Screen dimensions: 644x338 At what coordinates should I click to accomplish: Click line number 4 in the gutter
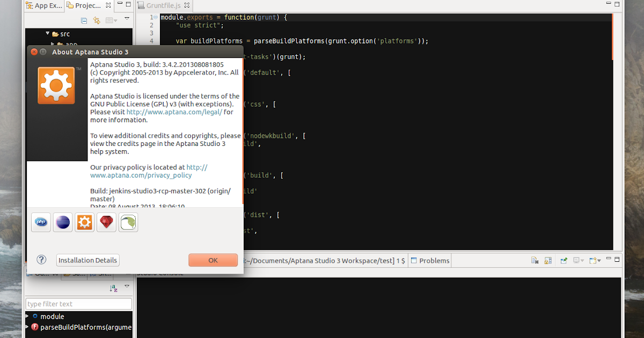tap(151, 41)
